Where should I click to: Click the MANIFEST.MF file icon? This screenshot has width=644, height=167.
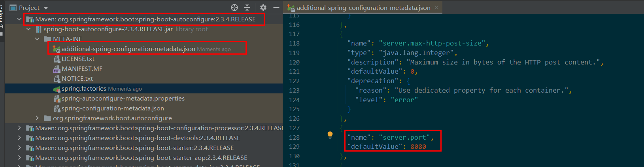pos(57,69)
